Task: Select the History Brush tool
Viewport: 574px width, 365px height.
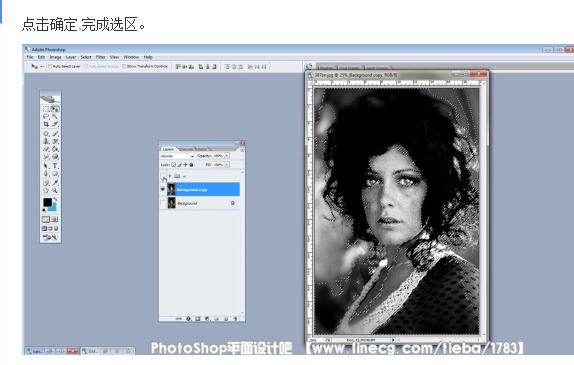Action: point(55,141)
